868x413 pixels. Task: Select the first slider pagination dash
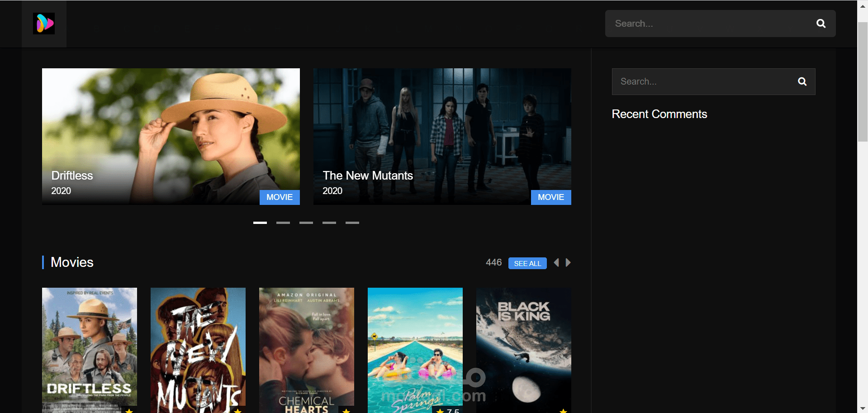(260, 223)
